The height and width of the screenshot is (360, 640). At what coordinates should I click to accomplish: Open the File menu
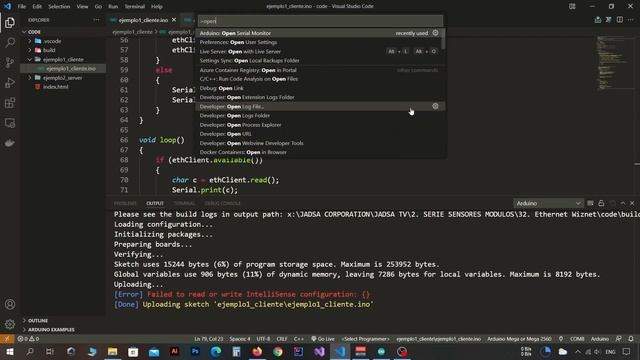22,6
